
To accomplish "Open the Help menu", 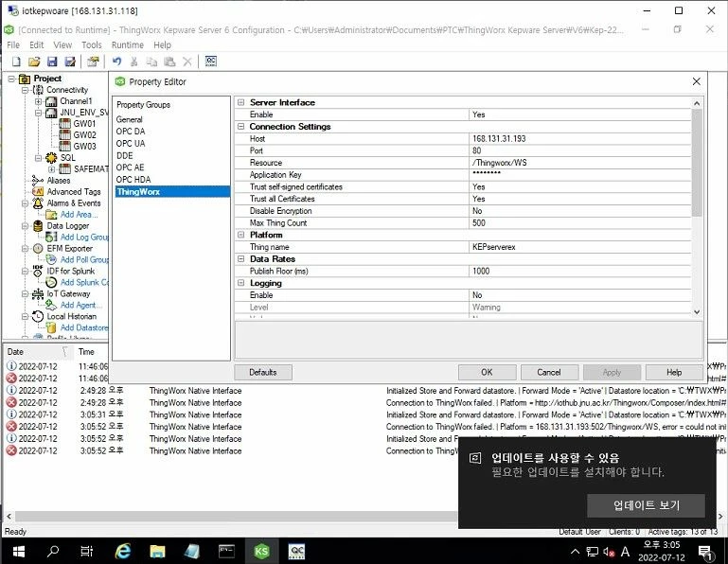I will coord(162,45).
